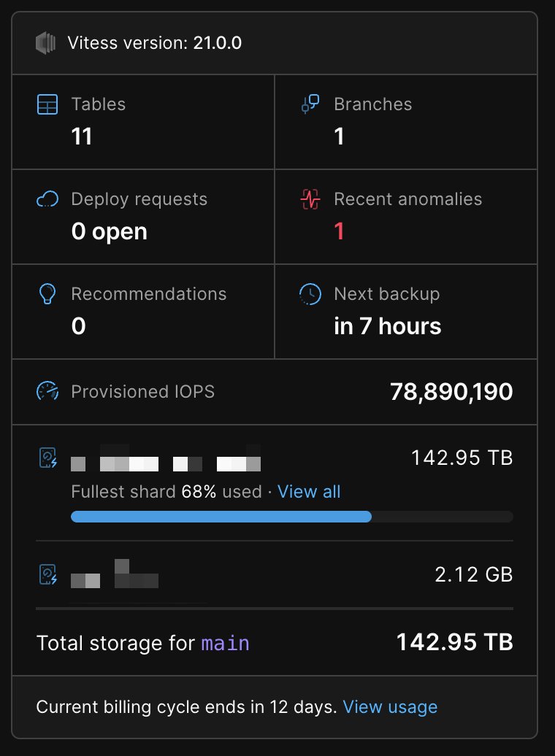Open the View usage link
555x756 pixels.
click(390, 707)
